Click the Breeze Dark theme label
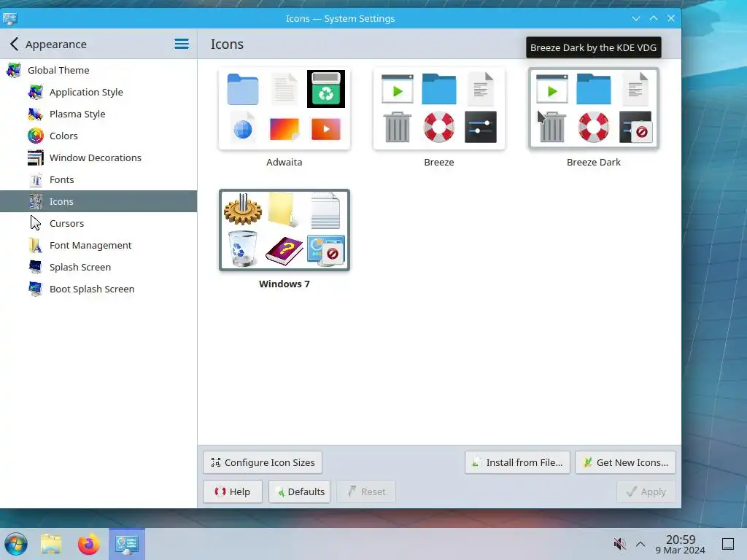 pyautogui.click(x=594, y=162)
